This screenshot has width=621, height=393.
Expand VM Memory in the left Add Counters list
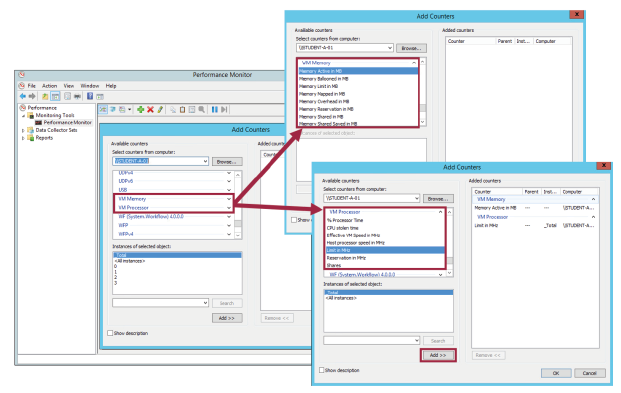[229, 199]
